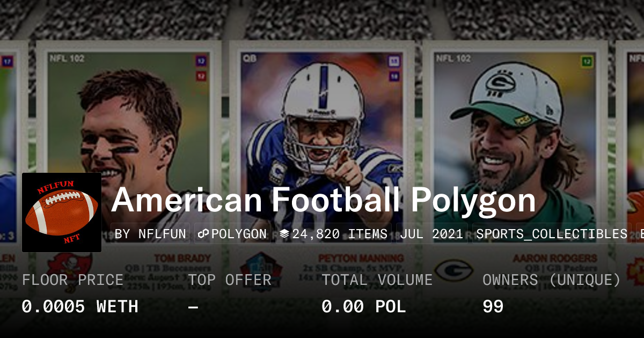Click the JUL 2021 date tag
Screen dimensions: 644x338
tap(432, 234)
